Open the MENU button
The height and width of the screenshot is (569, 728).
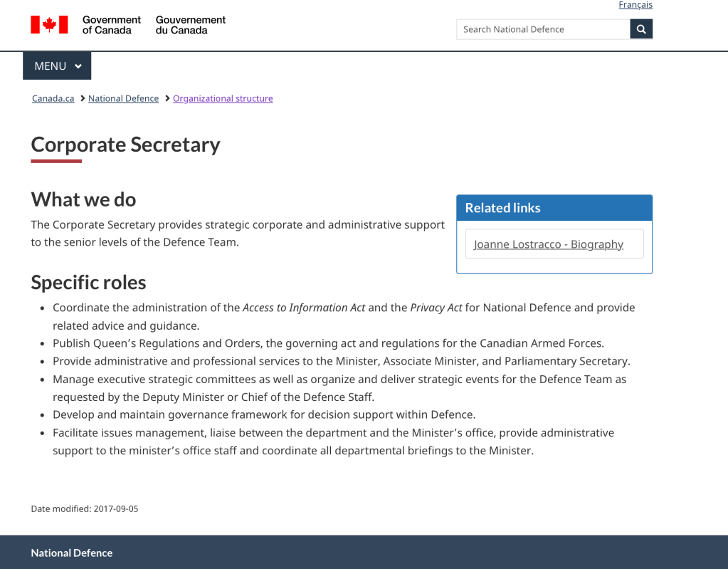point(51,66)
